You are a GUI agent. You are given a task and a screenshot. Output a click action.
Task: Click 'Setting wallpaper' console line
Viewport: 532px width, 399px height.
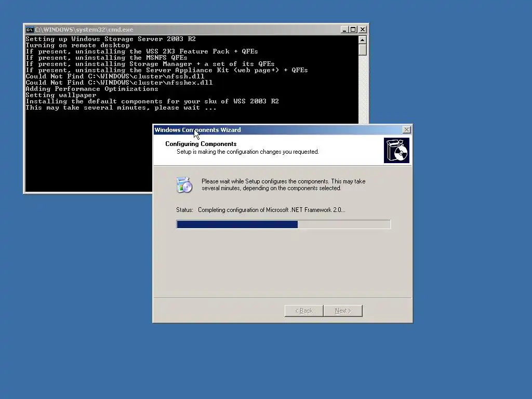pos(61,95)
